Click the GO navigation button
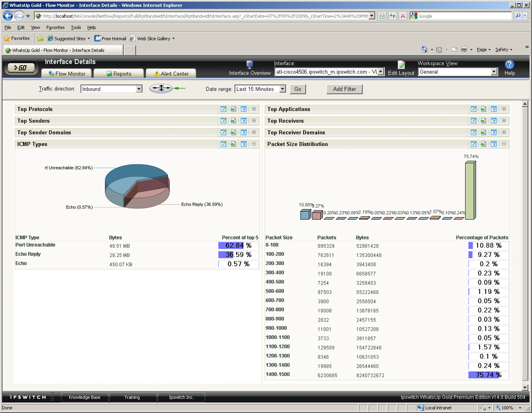The width and height of the screenshot is (532, 413). (21, 68)
